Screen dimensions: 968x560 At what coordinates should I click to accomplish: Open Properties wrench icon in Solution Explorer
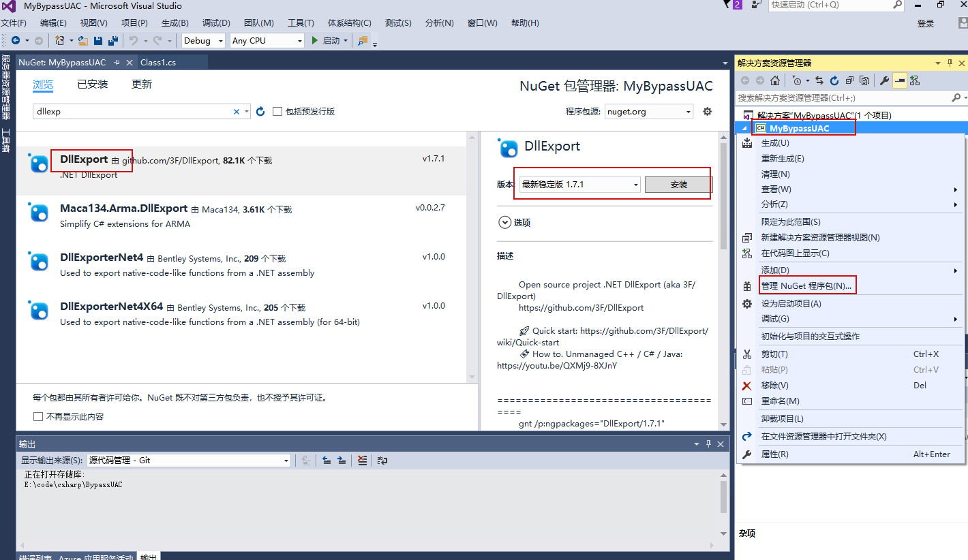(x=884, y=80)
